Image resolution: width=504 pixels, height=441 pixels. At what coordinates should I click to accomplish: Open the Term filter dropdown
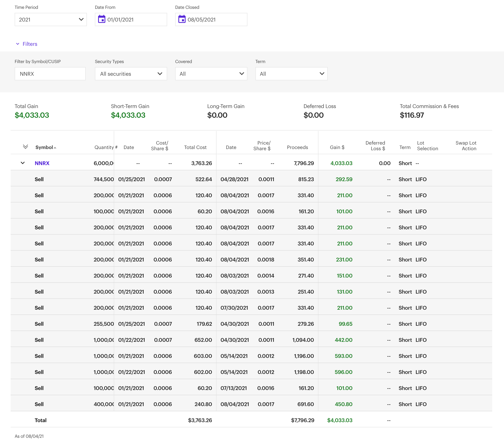point(291,74)
